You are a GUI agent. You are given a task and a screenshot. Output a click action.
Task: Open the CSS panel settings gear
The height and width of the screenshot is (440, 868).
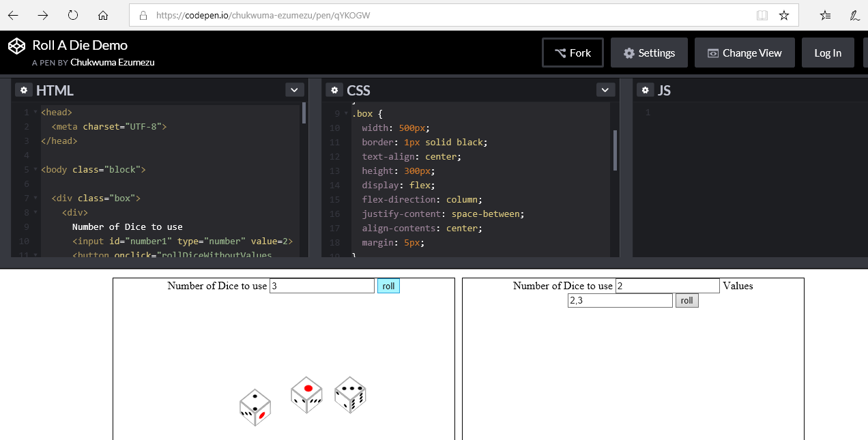(x=334, y=90)
